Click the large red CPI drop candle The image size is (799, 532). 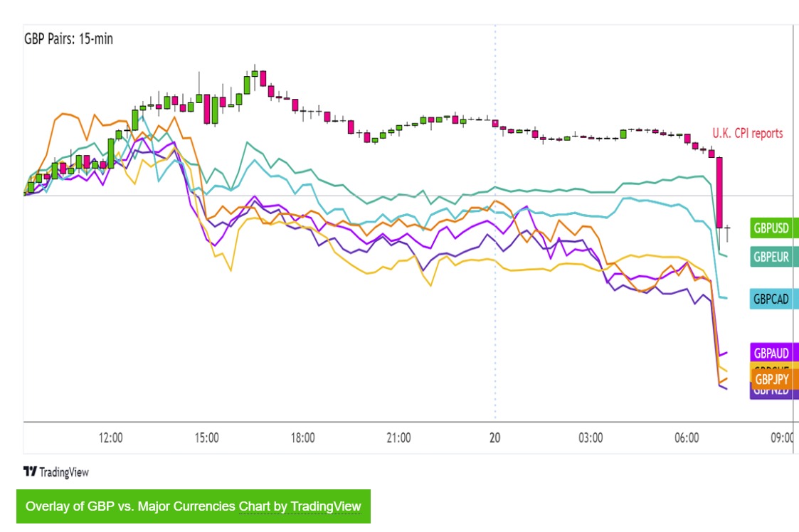point(719,192)
